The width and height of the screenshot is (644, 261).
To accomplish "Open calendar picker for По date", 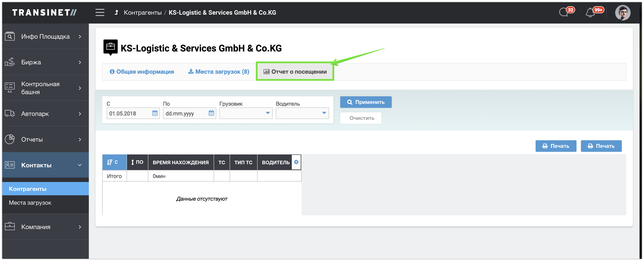I will [211, 113].
